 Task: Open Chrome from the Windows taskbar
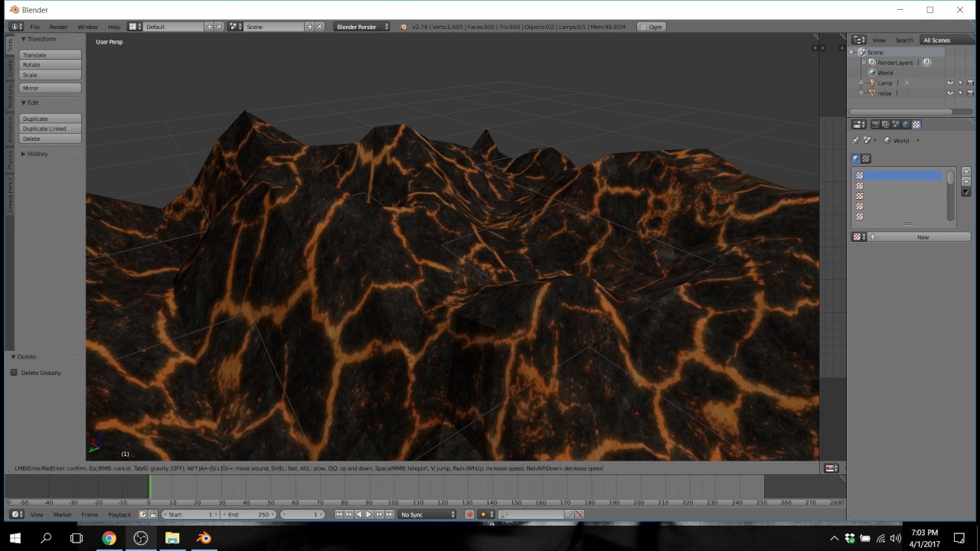pos(109,538)
